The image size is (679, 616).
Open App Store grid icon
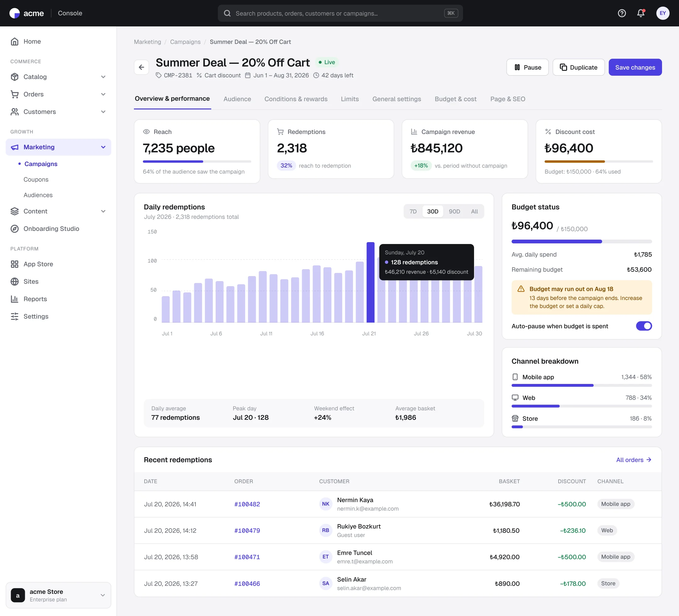click(14, 264)
